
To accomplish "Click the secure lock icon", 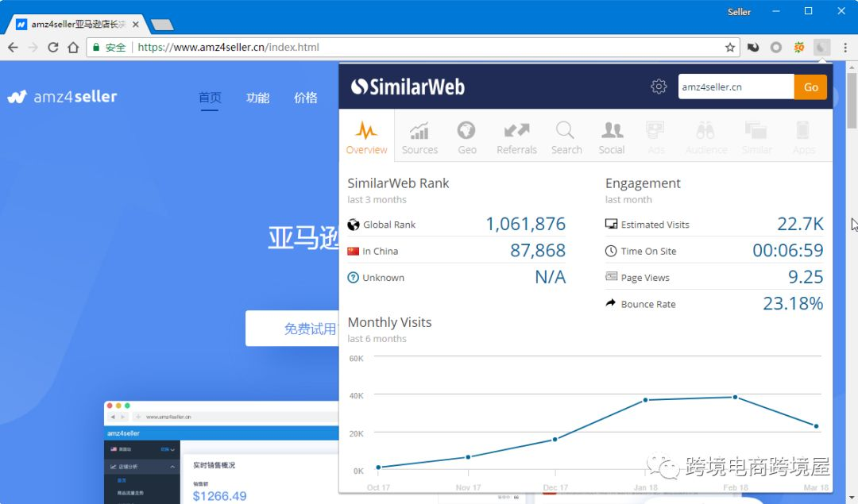I will point(96,48).
